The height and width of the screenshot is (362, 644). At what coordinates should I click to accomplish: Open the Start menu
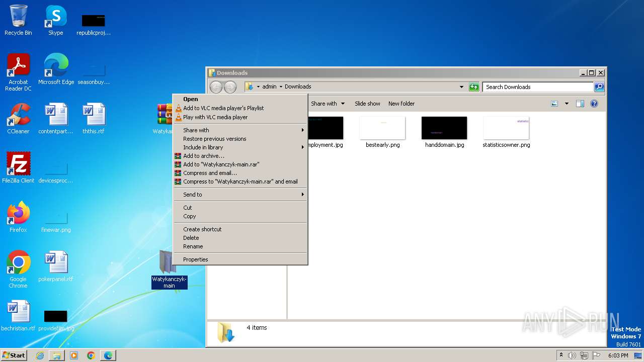click(14, 355)
